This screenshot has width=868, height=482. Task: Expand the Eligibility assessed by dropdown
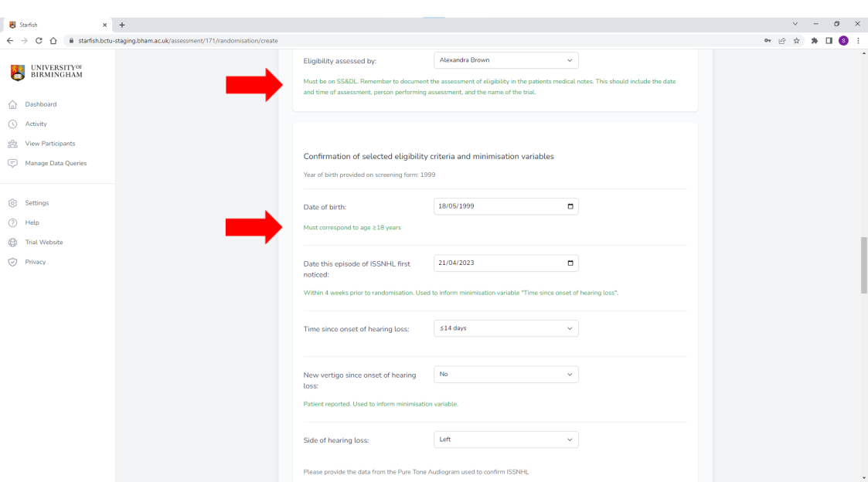coord(505,60)
